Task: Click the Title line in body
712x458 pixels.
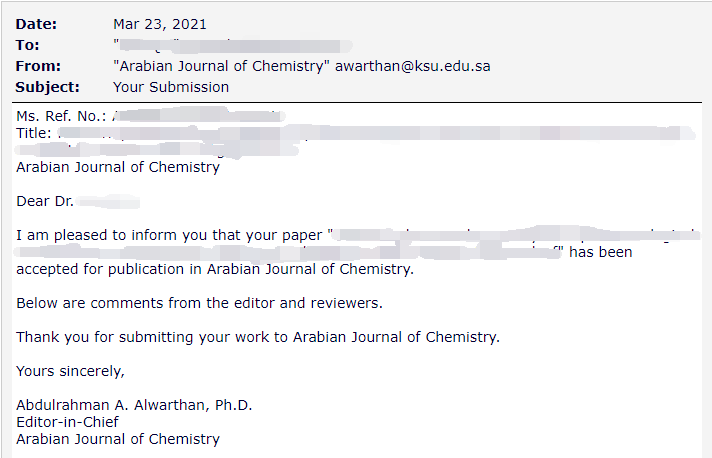Action: click(356, 133)
